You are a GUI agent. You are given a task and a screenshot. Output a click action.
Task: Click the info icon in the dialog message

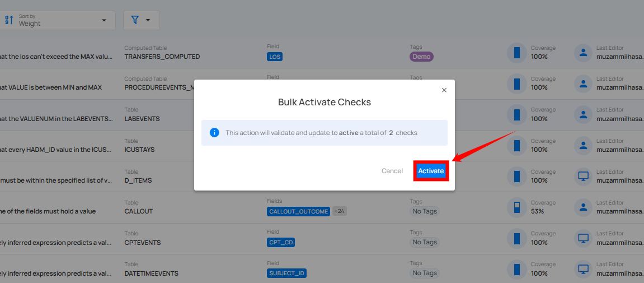(214, 132)
